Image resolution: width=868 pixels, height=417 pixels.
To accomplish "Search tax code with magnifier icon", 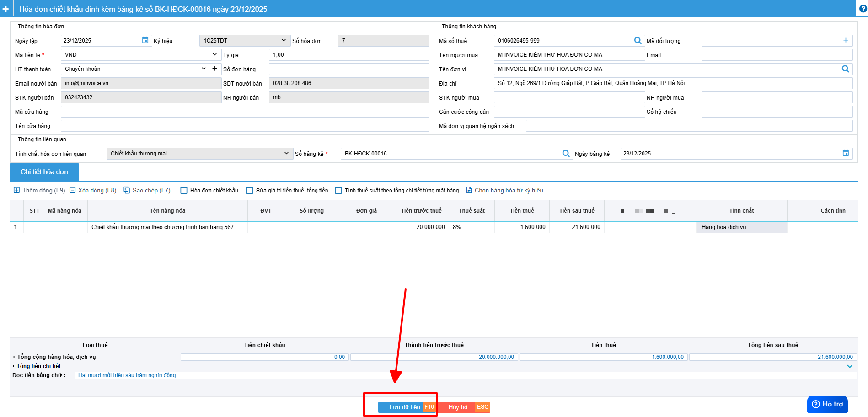I will coord(638,41).
